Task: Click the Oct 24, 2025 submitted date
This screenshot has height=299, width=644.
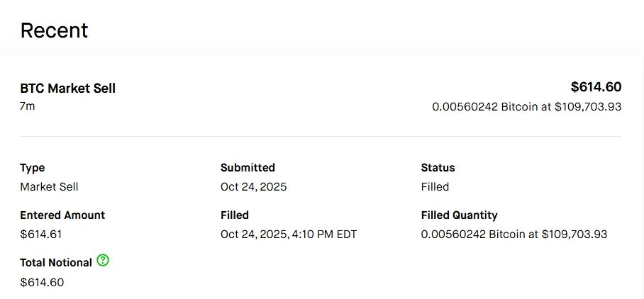Action: coord(254,187)
